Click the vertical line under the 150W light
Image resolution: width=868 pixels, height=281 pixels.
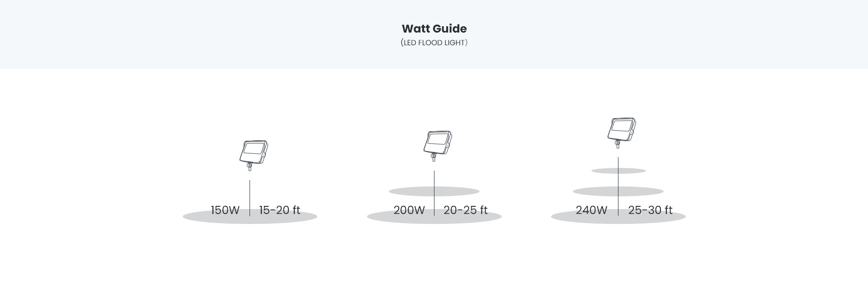click(x=250, y=195)
